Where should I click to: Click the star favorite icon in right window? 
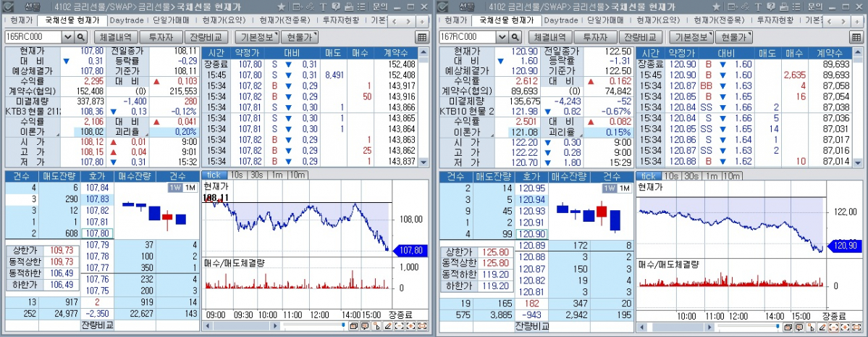[x=716, y=7]
